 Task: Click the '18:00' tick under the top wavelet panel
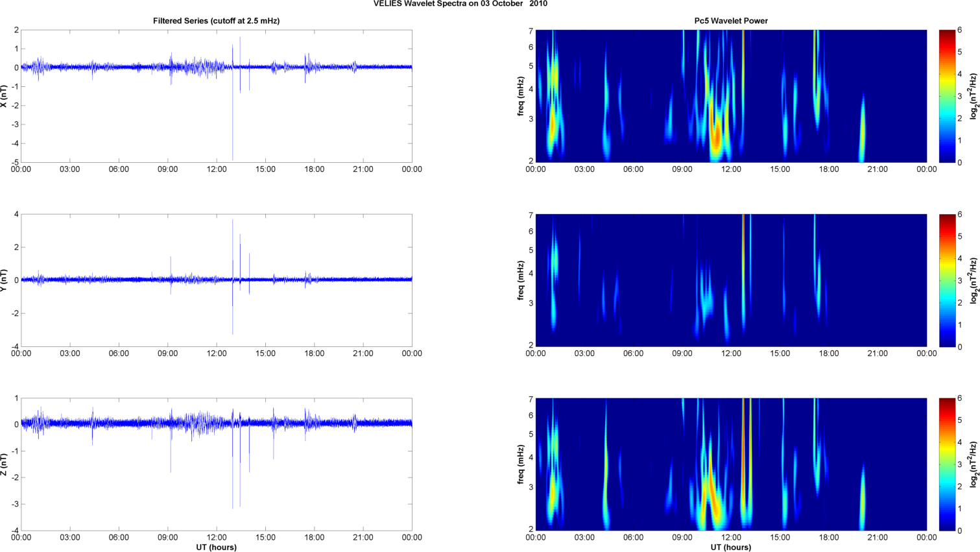coord(829,169)
